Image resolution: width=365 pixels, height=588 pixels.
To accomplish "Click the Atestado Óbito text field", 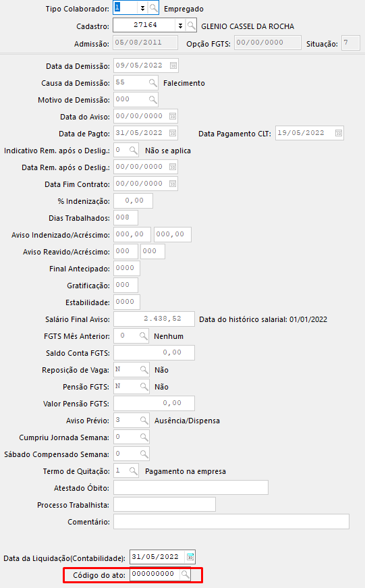I will pyautogui.click(x=191, y=487).
